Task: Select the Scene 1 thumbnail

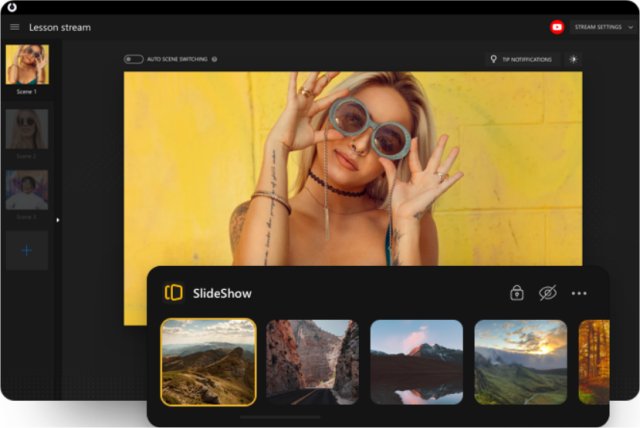Action: tap(27, 64)
